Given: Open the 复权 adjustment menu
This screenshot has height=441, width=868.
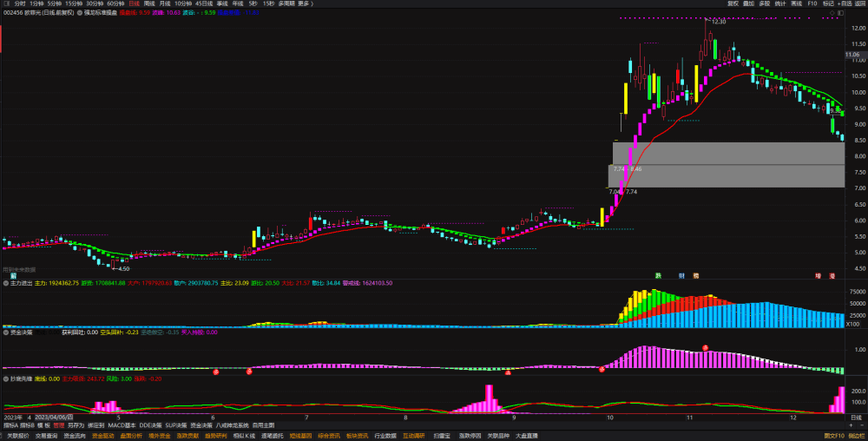Looking at the screenshot, I should pyautogui.click(x=733, y=3).
